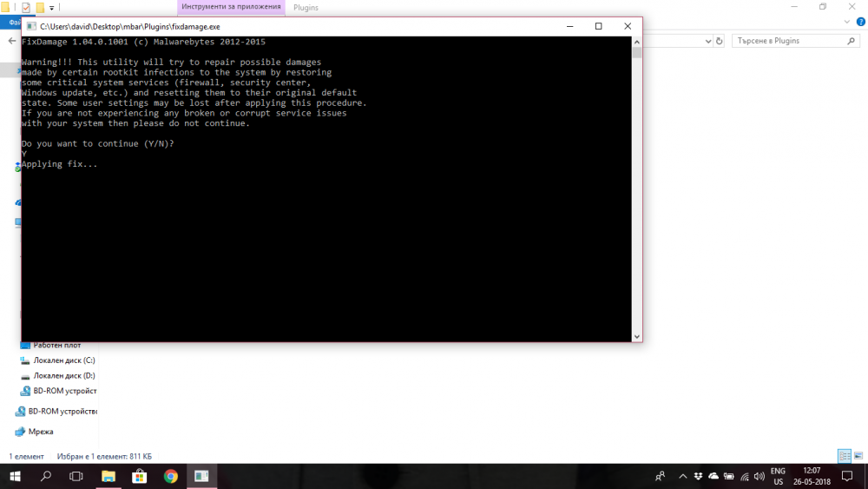The height and width of the screenshot is (489, 868).
Task: Open Работен плот in Explorer sidebar
Action: coord(57,345)
